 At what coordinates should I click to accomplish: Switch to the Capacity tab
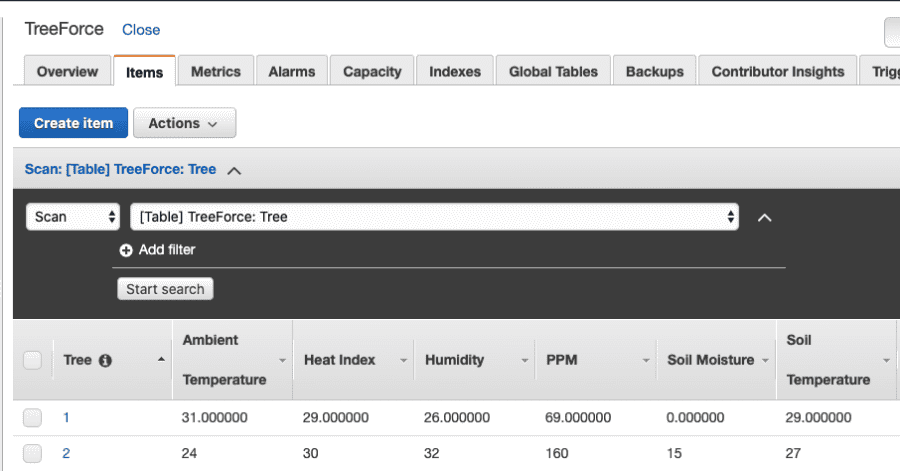click(372, 71)
